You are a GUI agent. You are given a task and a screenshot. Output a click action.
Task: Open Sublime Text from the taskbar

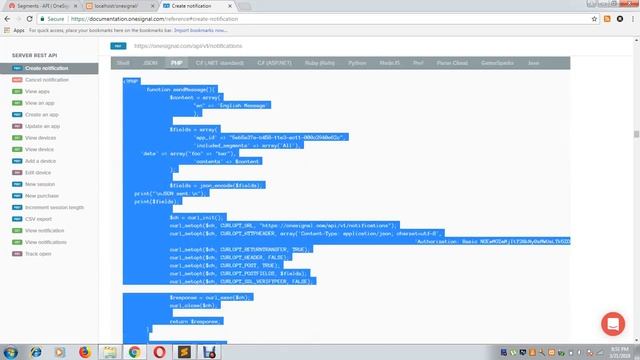click(184, 352)
